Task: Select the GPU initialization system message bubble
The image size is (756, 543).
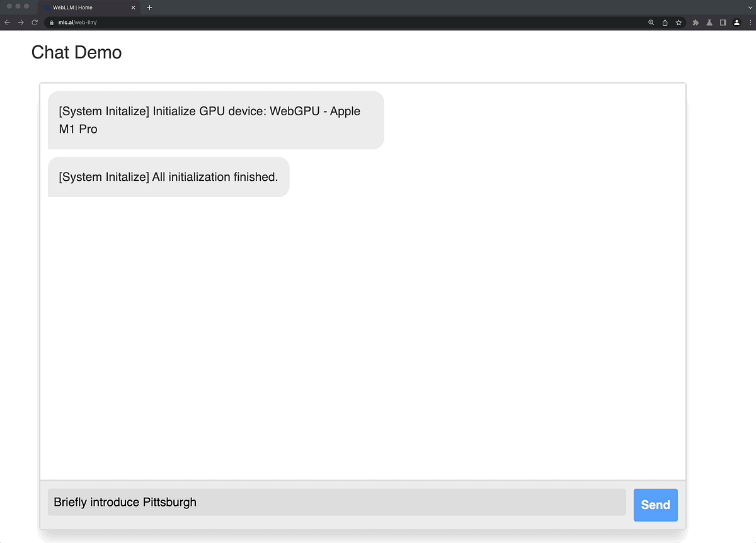Action: [215, 120]
